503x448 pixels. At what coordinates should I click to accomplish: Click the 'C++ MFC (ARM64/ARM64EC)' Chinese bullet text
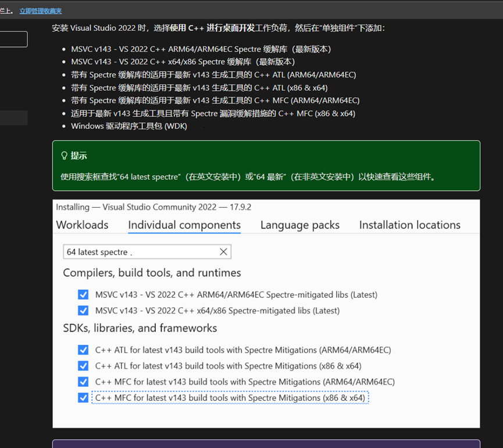pos(215,101)
